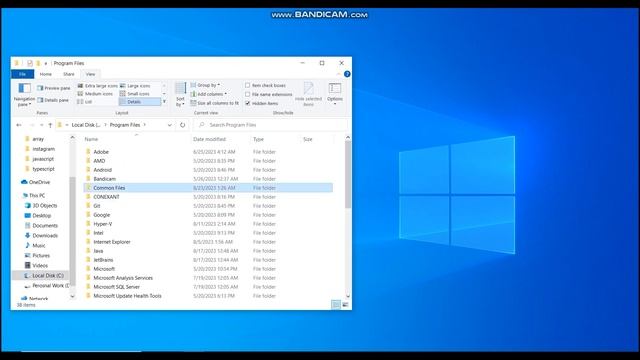Select the Internet Explorer folder
The width and height of the screenshot is (640, 360).
[112, 242]
